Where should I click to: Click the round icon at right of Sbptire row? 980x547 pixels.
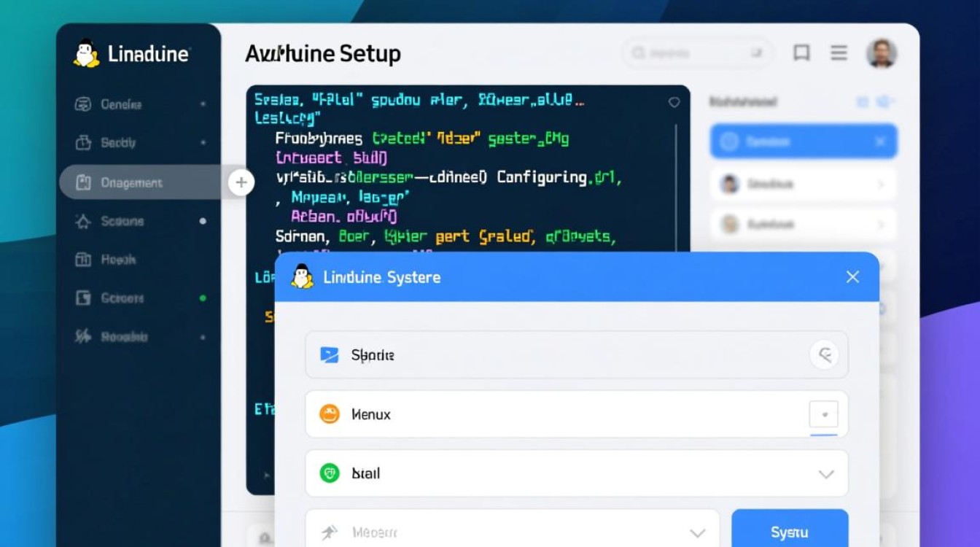point(824,355)
